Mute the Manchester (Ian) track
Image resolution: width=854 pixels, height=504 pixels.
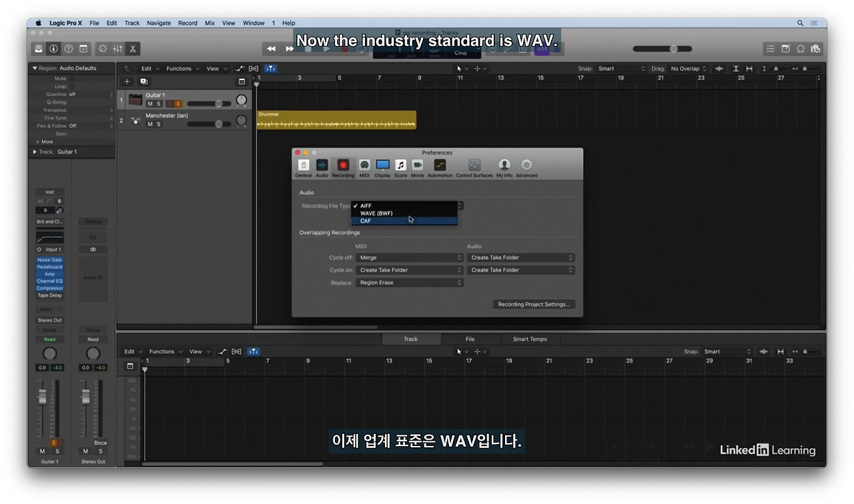coord(150,124)
